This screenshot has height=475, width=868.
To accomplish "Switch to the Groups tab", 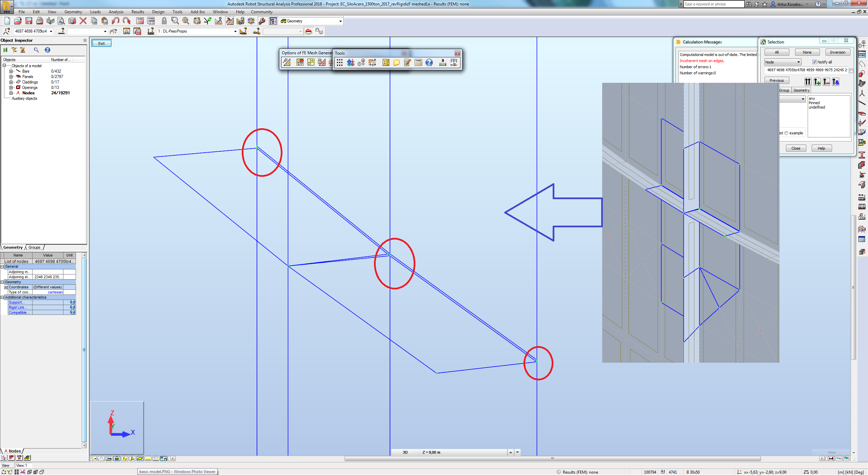I will pos(34,247).
